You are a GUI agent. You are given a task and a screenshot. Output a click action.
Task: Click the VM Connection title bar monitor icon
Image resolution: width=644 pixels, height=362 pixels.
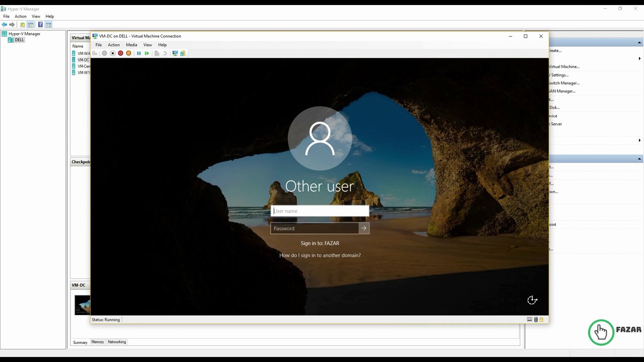point(95,36)
